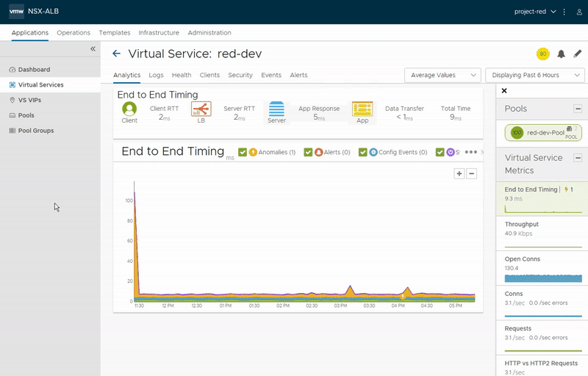Screen dimensions: 588x376
Task: Open the Operations menu
Action: [73, 32]
